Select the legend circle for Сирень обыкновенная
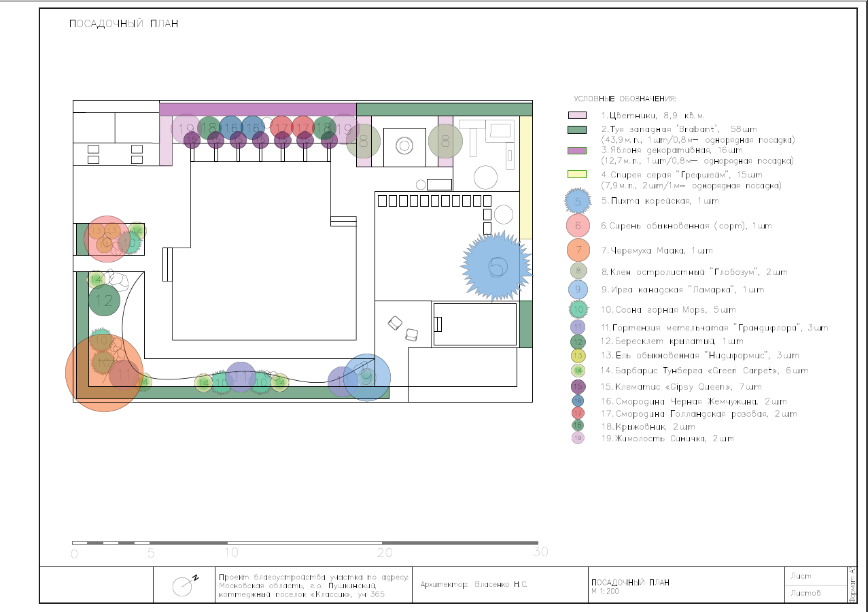This screenshot has width=868, height=612. [578, 226]
